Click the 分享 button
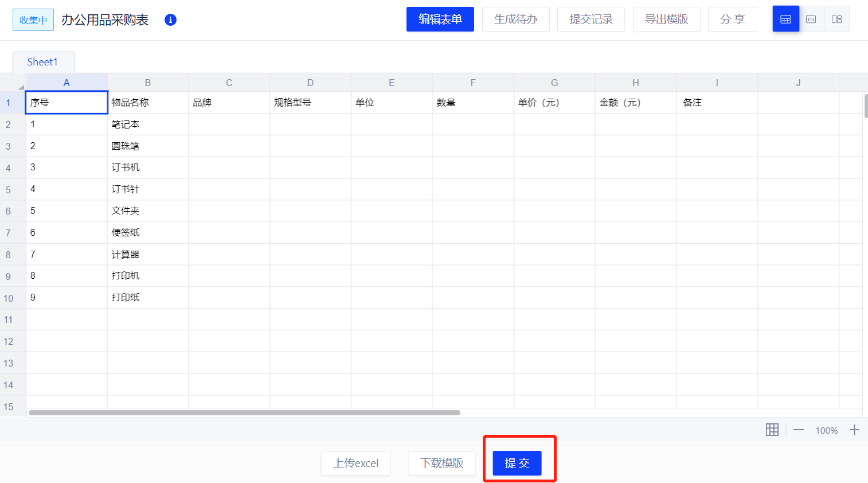The height and width of the screenshot is (483, 868). 732,20
